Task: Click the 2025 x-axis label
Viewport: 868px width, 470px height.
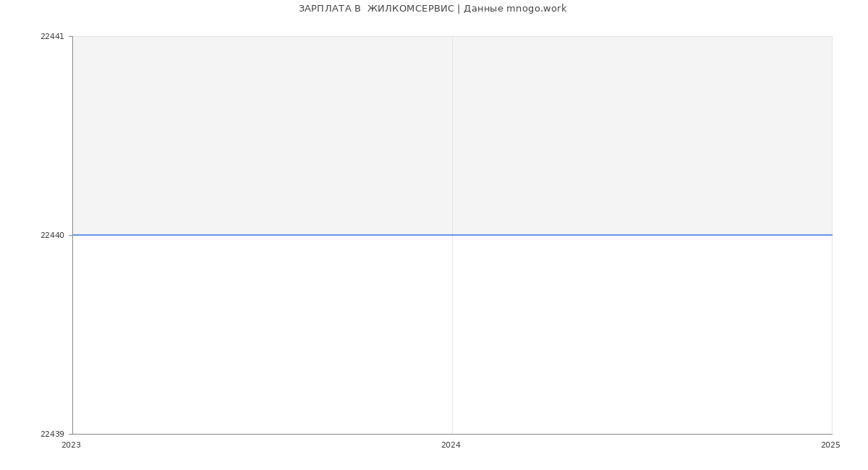Action: point(830,445)
